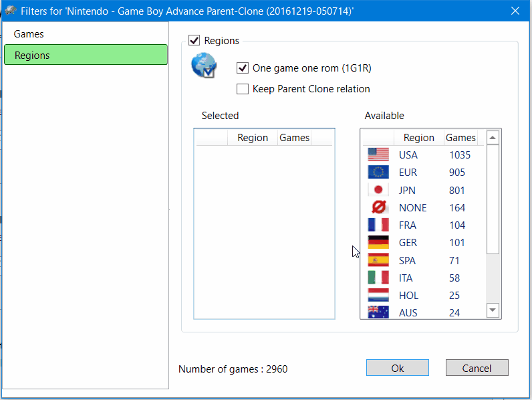Click the 905 games count

point(457,173)
